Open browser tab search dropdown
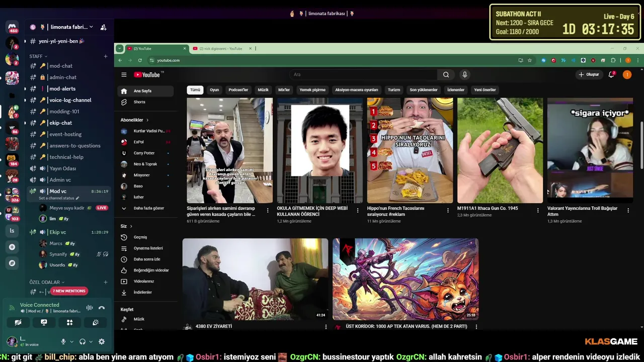The width and height of the screenshot is (644, 362). 119,49
